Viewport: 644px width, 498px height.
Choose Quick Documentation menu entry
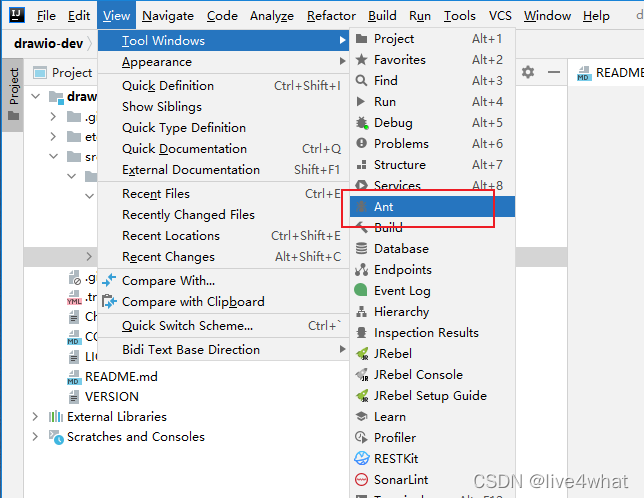[223, 149]
